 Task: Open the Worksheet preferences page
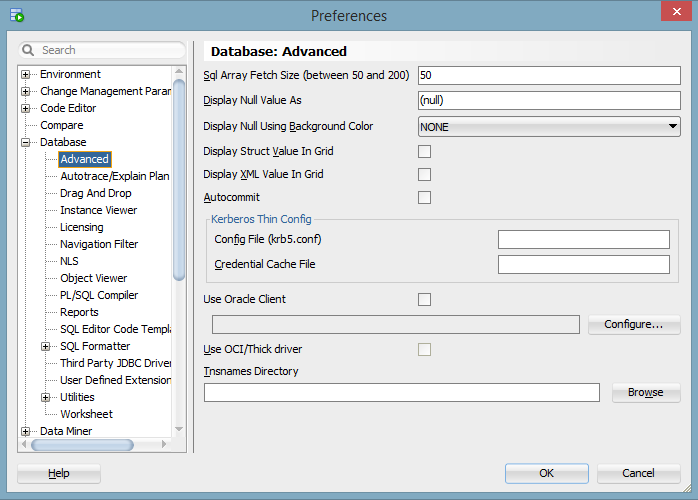point(86,414)
